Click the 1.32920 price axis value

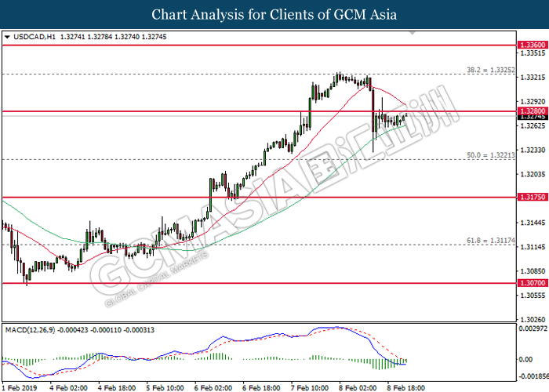[x=533, y=102]
